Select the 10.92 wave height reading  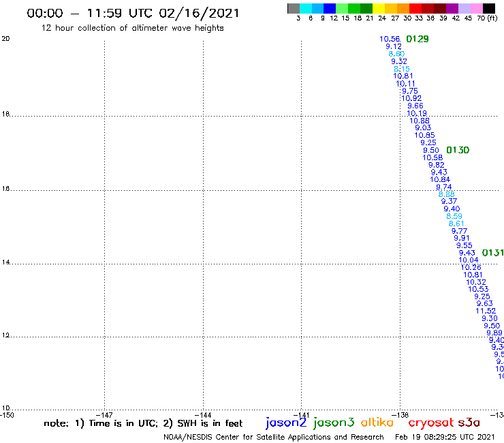point(411,98)
